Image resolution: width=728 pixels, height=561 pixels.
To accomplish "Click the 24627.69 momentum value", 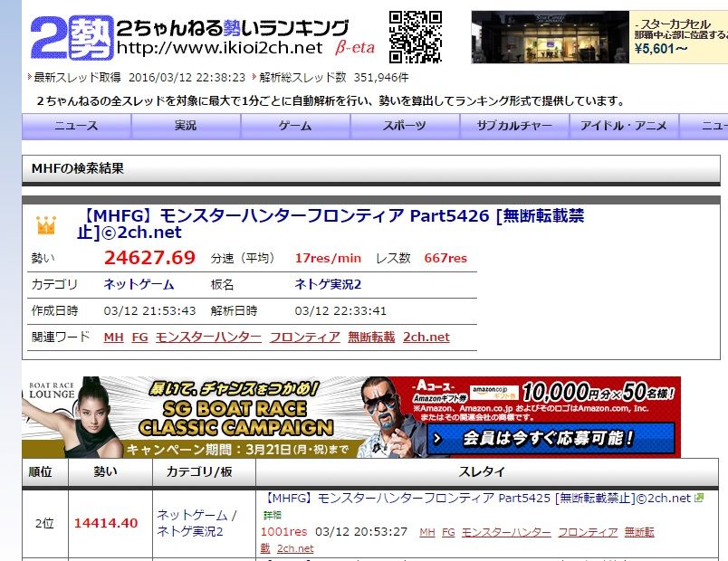I will 149,258.
